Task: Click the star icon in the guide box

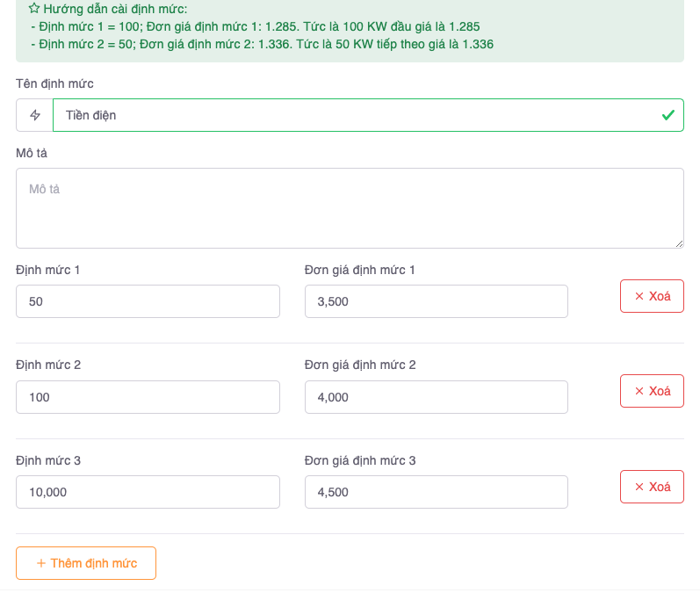Action: coord(34,9)
